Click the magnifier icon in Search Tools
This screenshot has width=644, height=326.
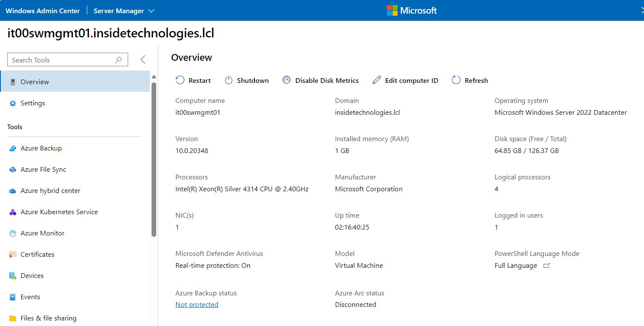click(x=118, y=60)
